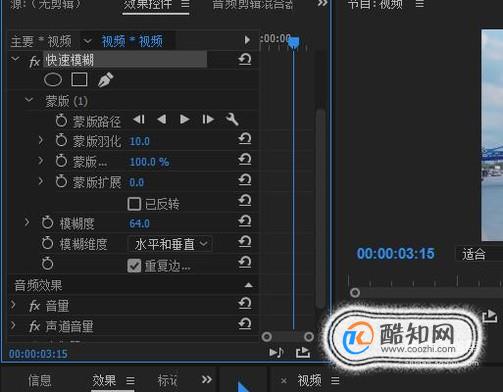Switch to 信息 tab

(40, 380)
